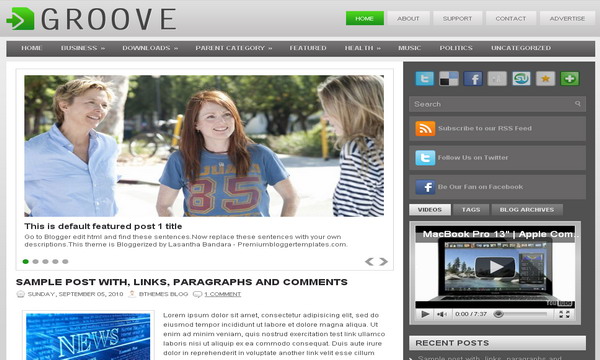Open the Contact page
This screenshot has width=600, height=360.
[x=510, y=18]
